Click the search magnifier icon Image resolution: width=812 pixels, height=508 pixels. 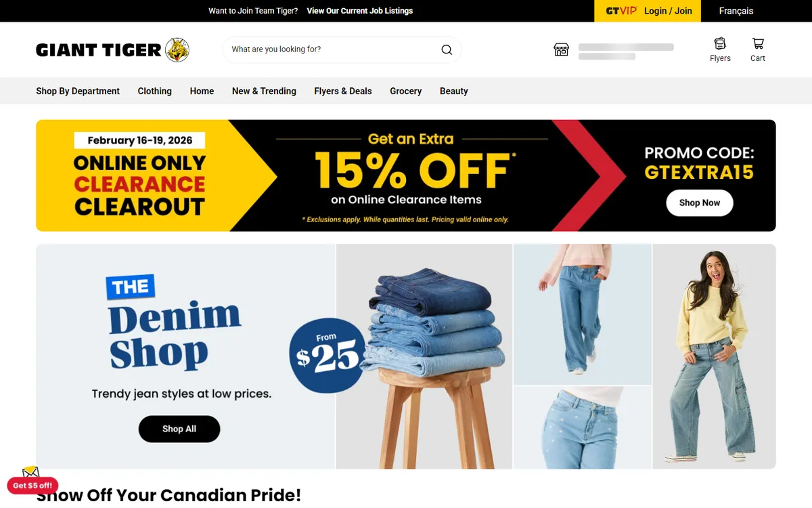click(447, 49)
